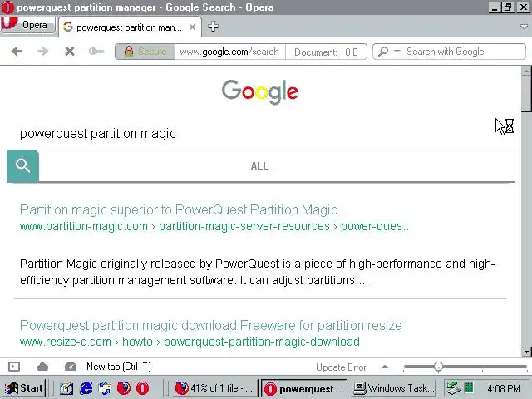Open Partition magic superior to PowerQuest result
Viewport: 532px width, 399px height.
pyautogui.click(x=180, y=209)
